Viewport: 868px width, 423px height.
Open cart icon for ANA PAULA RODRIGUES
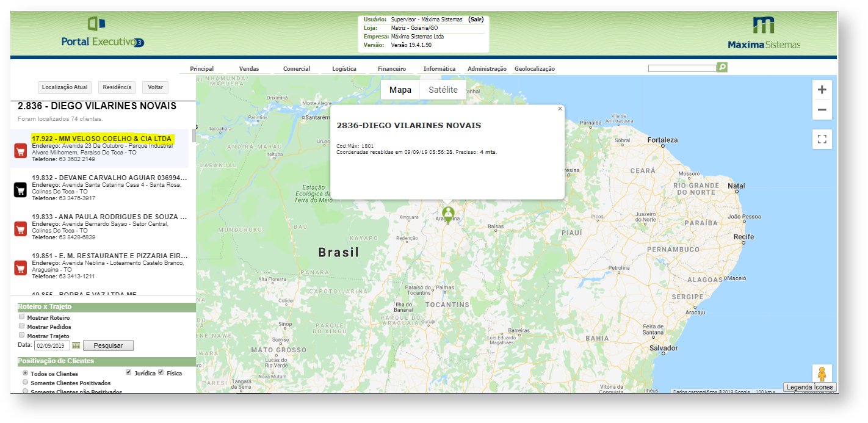point(20,229)
